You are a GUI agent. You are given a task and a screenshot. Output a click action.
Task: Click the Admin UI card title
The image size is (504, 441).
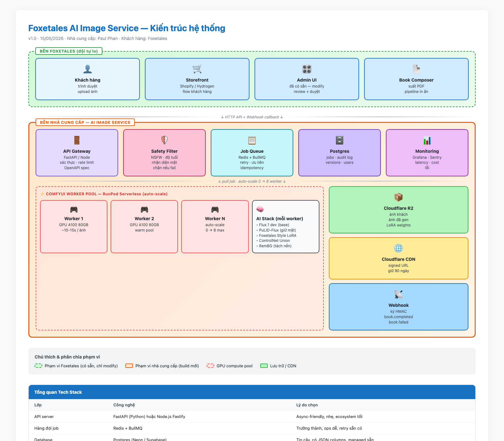click(307, 80)
